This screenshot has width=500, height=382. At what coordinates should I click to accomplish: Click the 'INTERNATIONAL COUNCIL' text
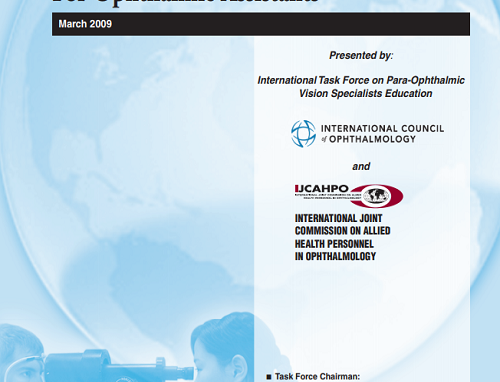click(x=382, y=129)
